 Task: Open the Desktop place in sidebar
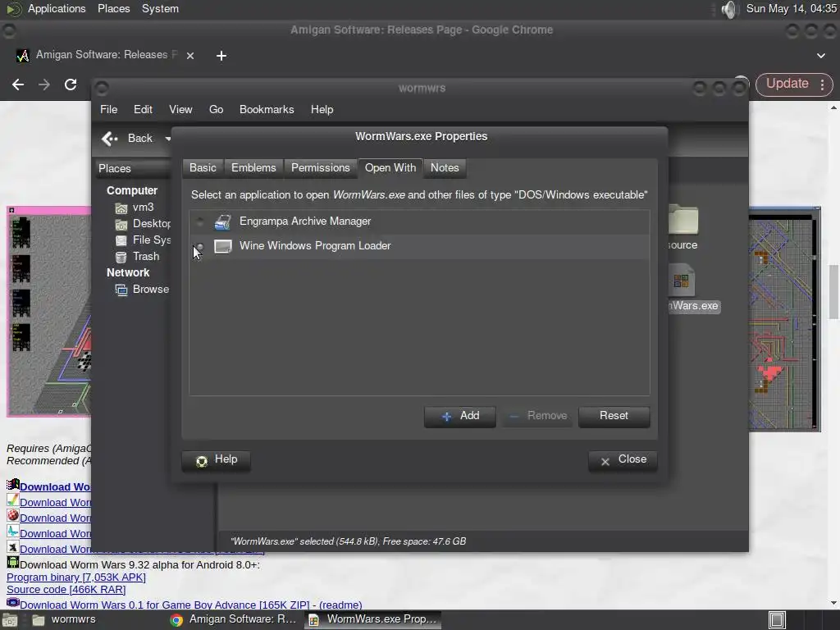tap(143, 223)
